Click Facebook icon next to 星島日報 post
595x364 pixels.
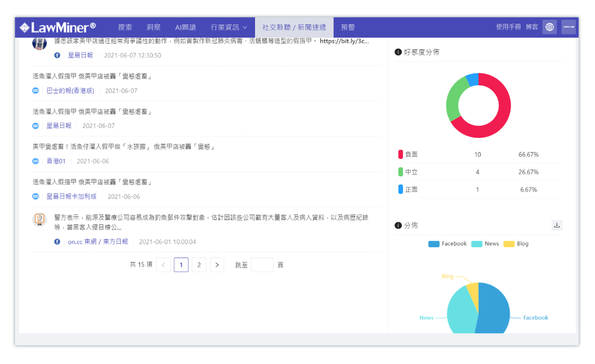(x=57, y=55)
